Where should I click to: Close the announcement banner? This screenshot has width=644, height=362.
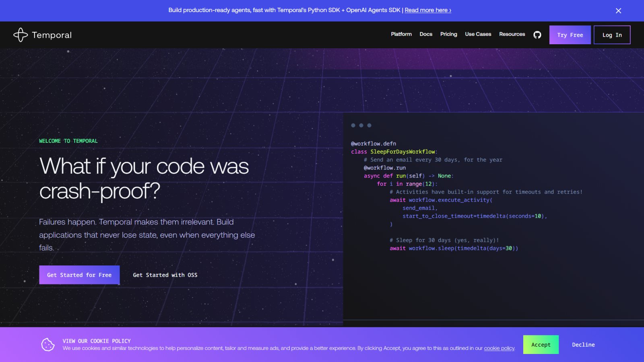(619, 11)
